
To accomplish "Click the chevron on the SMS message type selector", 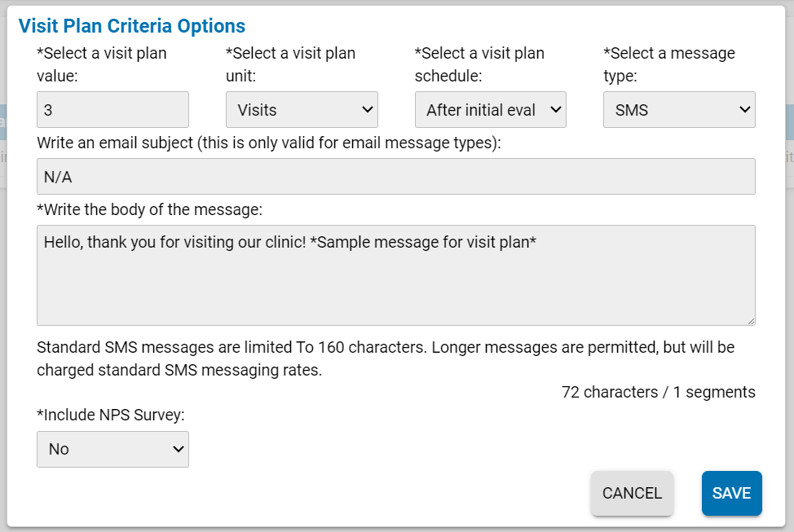I will click(x=743, y=109).
